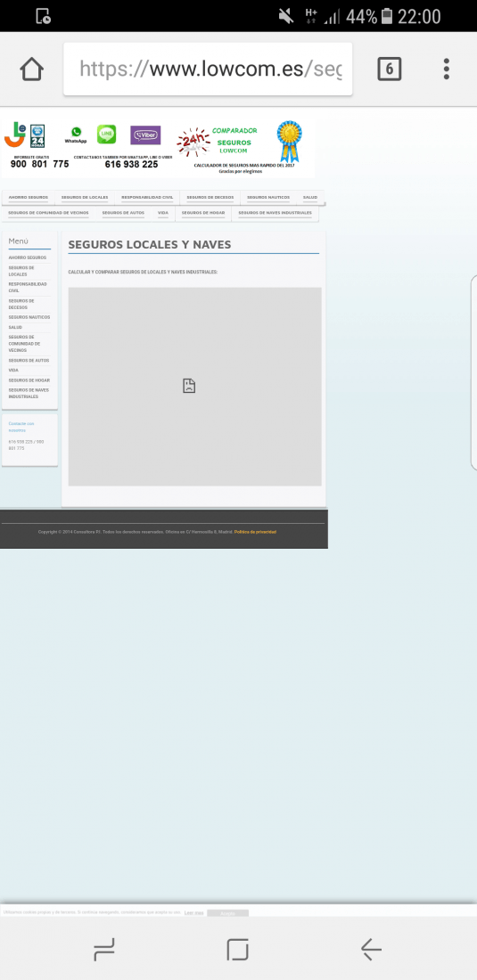The image size is (477, 980).
Task: Open Responsabilidad Civil in top navigation
Action: point(147,198)
